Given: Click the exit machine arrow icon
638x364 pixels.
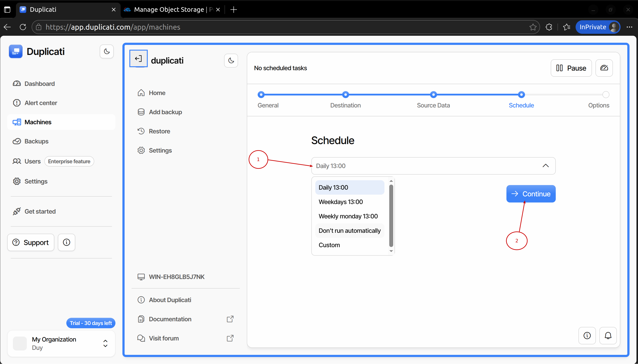Looking at the screenshot, I should (x=138, y=59).
